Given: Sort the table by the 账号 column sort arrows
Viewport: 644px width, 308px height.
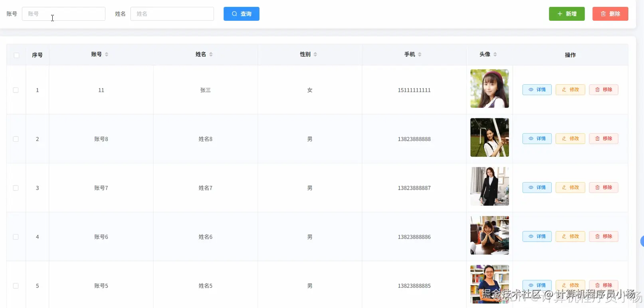Looking at the screenshot, I should point(107,54).
